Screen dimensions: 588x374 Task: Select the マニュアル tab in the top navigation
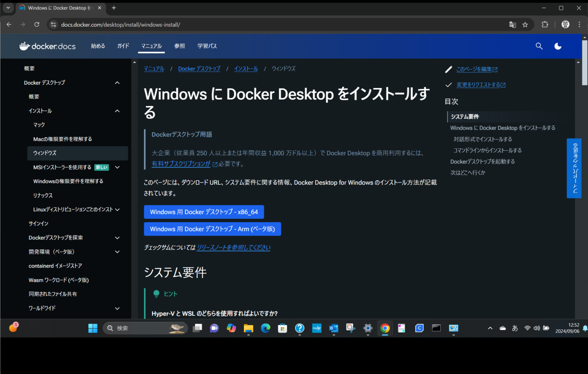pyautogui.click(x=151, y=46)
